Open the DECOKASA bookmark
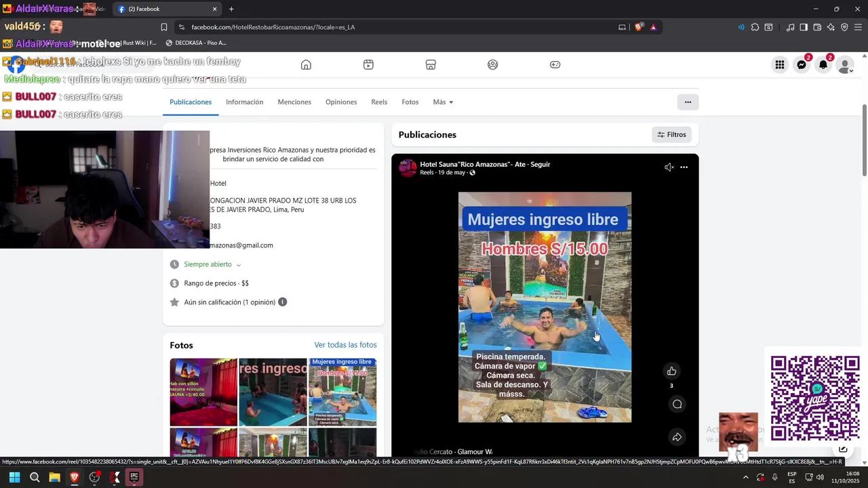The image size is (868, 488). 195,43
